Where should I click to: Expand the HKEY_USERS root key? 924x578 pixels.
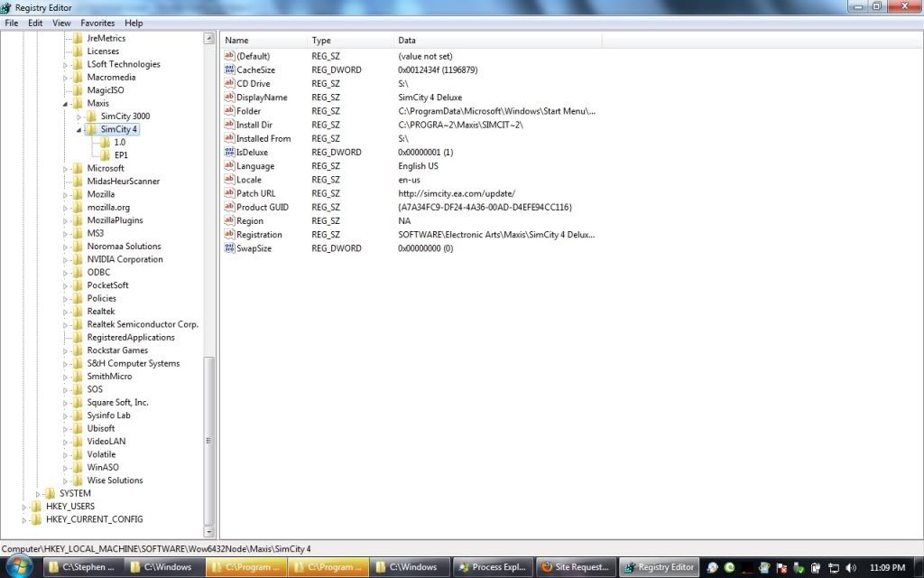(24, 507)
